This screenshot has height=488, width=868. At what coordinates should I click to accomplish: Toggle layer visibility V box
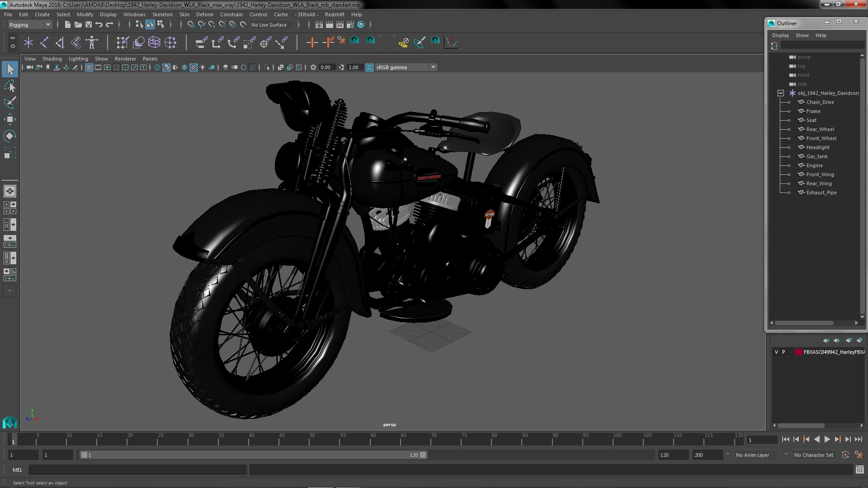click(x=776, y=352)
